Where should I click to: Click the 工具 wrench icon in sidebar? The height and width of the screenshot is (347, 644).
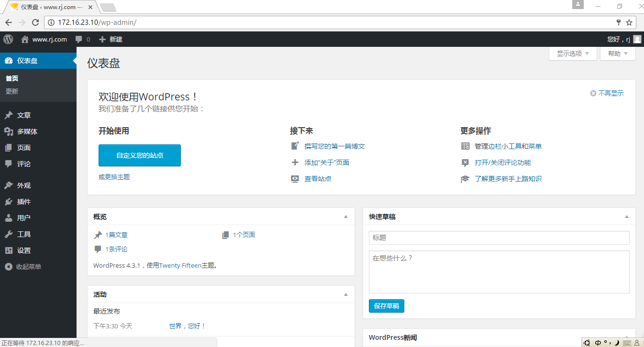point(9,234)
